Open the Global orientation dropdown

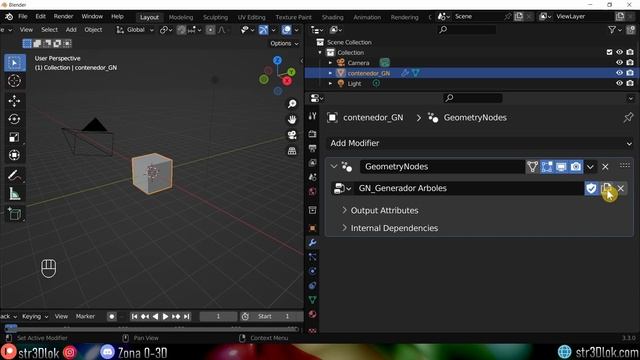pyautogui.click(x=136, y=30)
